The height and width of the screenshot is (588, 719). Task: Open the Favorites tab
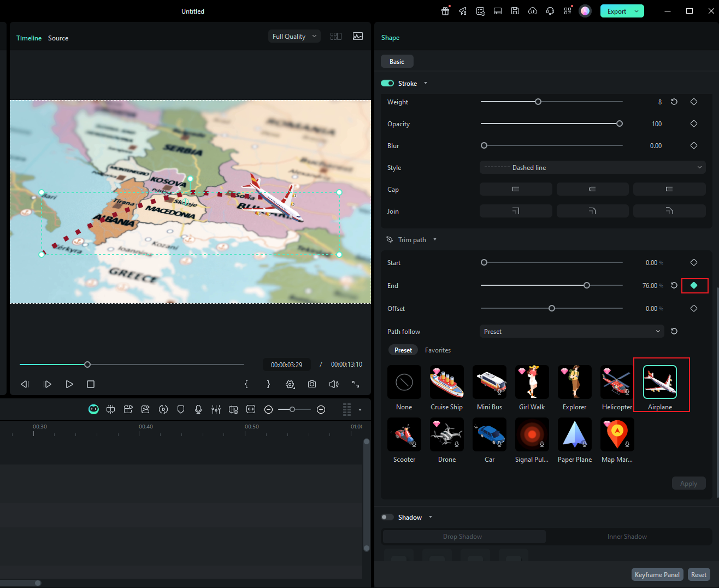[x=438, y=350]
